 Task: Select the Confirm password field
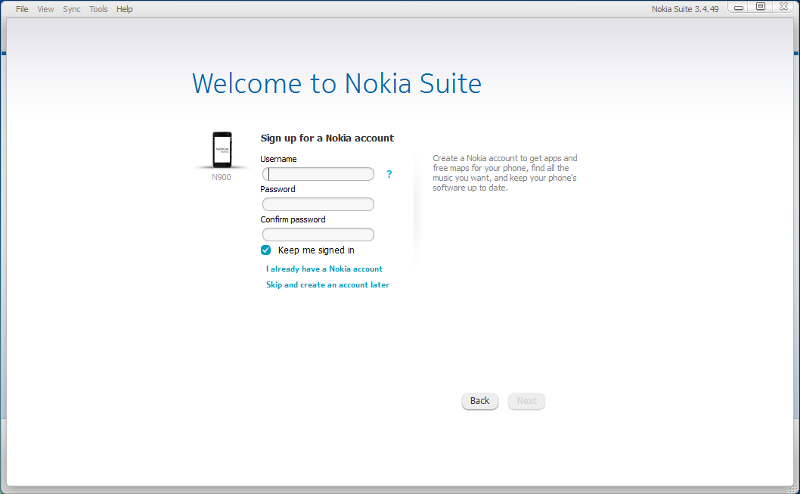click(x=318, y=235)
